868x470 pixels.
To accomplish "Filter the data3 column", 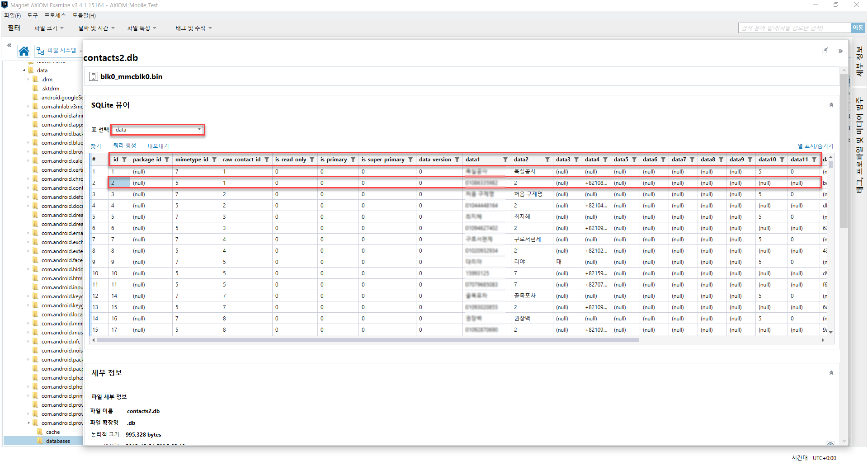I will 576,160.
